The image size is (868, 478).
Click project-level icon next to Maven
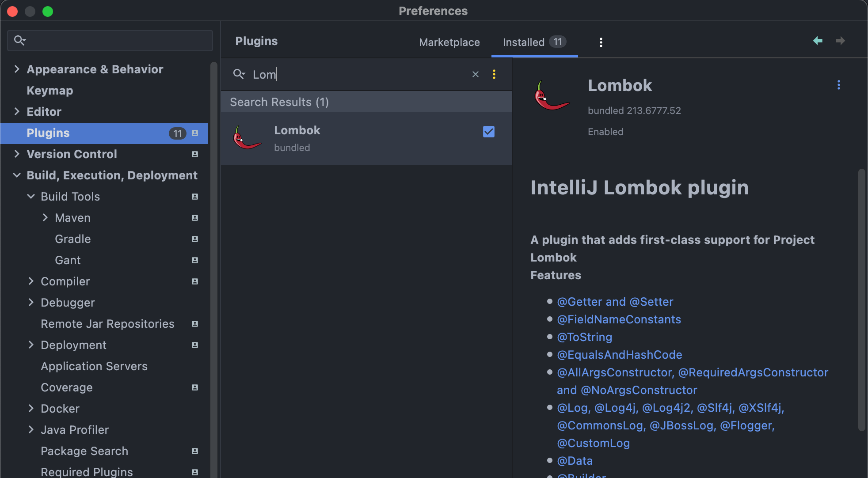coord(195,218)
